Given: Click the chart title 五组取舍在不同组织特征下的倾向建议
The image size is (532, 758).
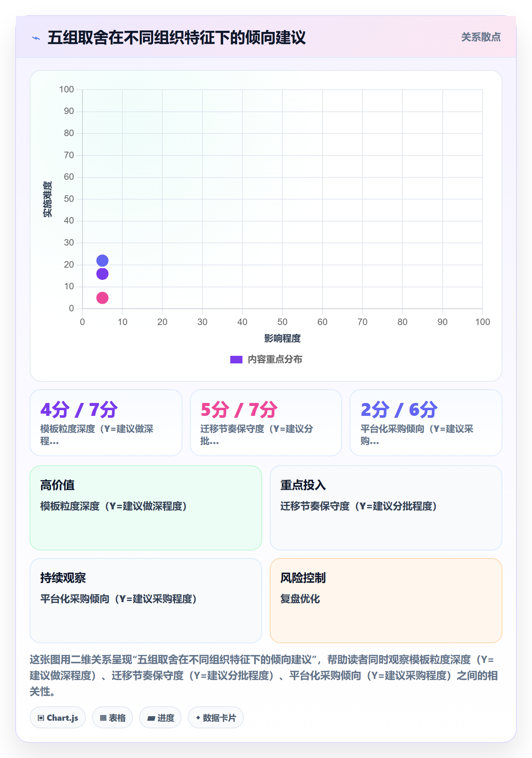Looking at the screenshot, I should pyautogui.click(x=177, y=38).
